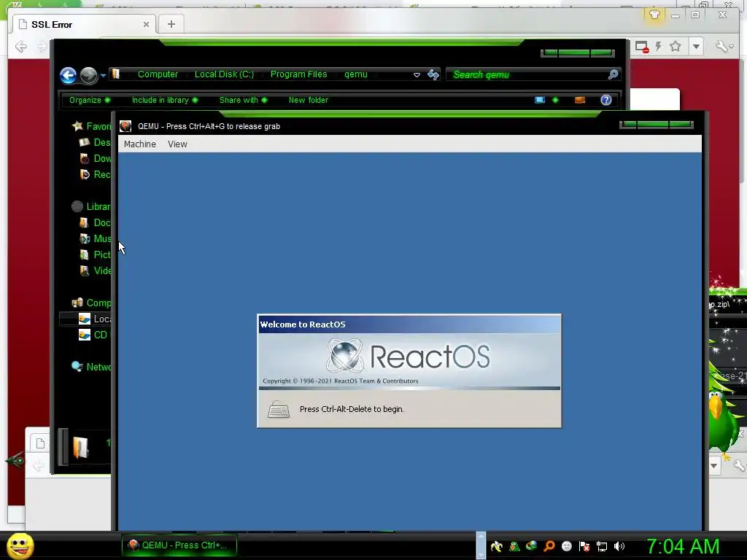Select Pictures library icon
747x560 pixels.
coord(85,254)
